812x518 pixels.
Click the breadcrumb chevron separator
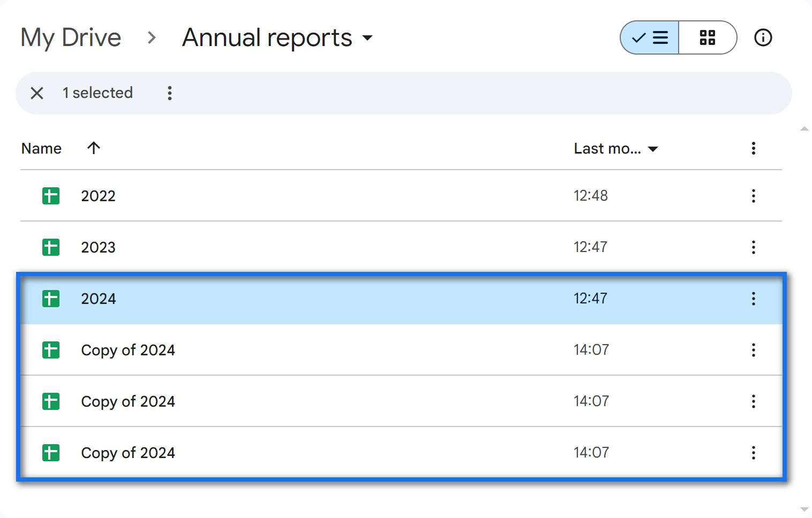152,38
